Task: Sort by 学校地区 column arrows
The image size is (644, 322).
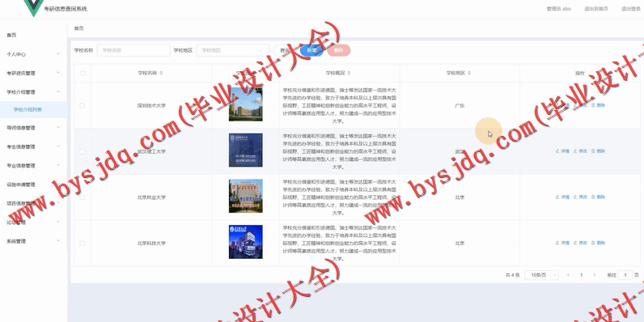Action: coord(469,73)
